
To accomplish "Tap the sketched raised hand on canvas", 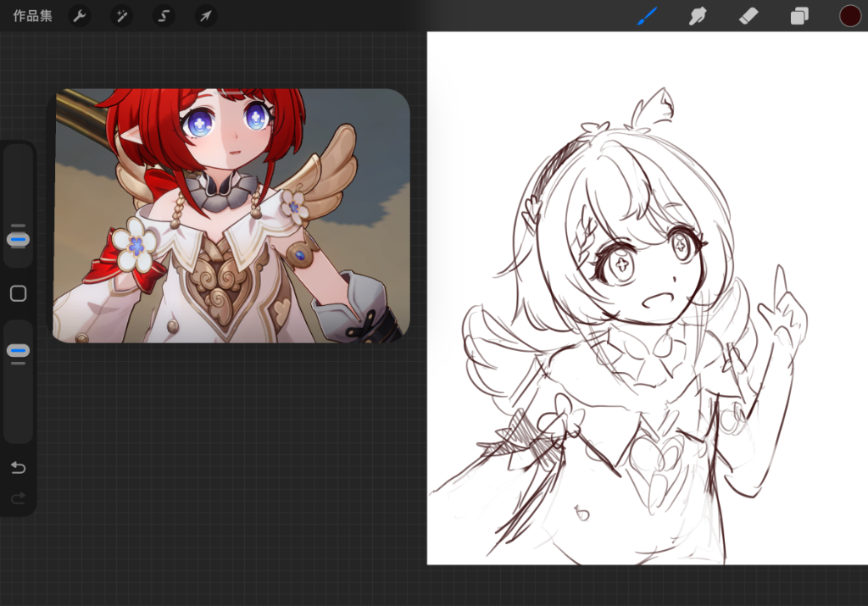I will click(x=784, y=314).
